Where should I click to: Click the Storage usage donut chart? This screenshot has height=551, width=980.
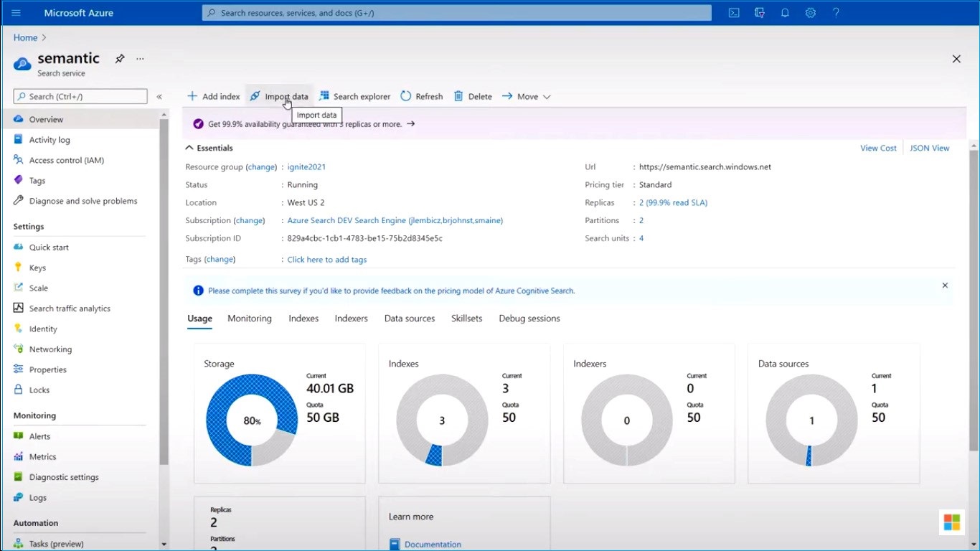pyautogui.click(x=252, y=420)
